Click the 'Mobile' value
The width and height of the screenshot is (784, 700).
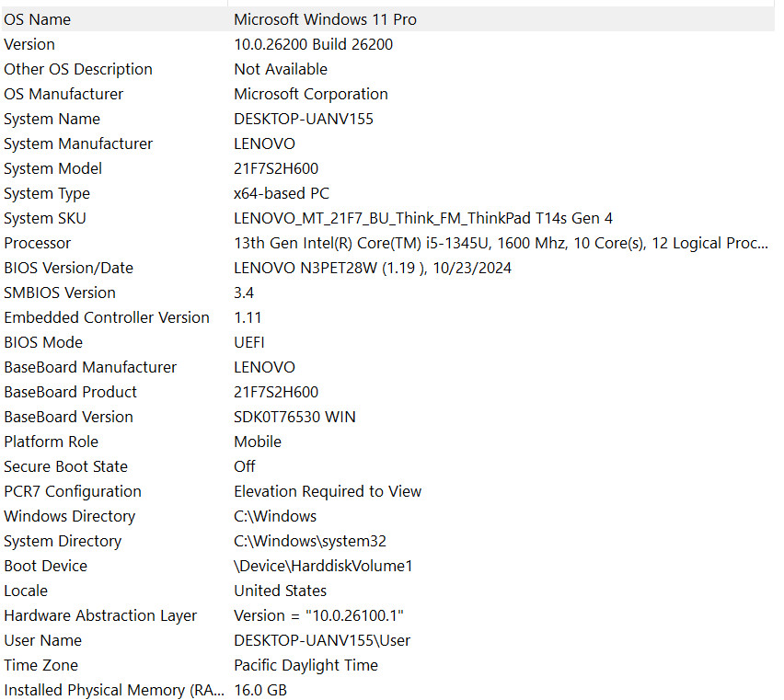pos(258,442)
